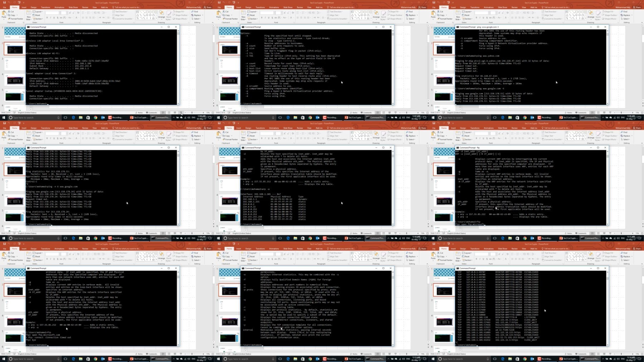Click Command Prompt taskbar button in ftp timed out frame

(160, 359)
